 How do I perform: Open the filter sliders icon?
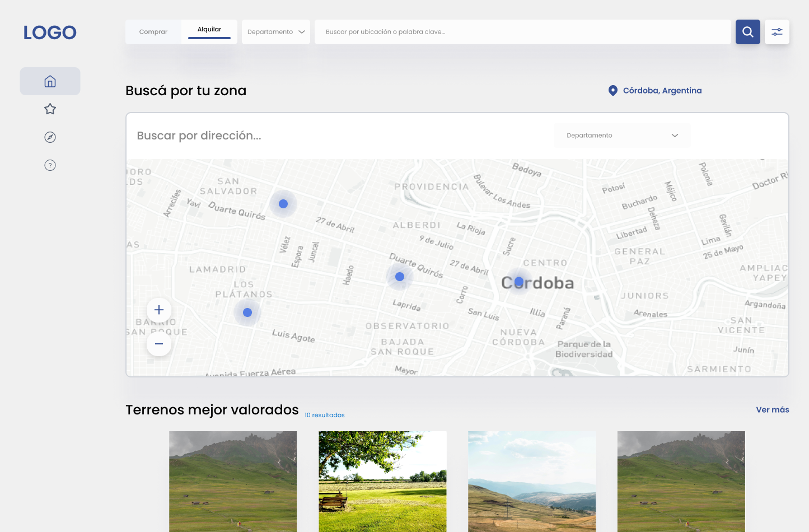pos(777,32)
